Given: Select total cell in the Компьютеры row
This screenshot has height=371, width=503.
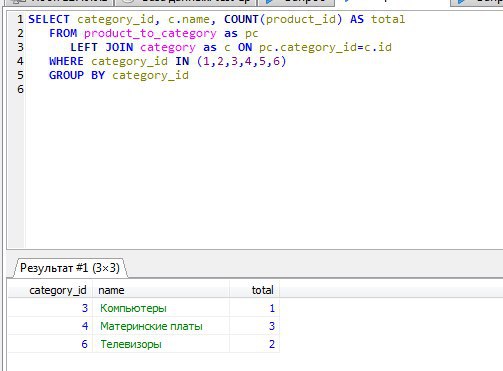Looking at the screenshot, I should [x=255, y=308].
